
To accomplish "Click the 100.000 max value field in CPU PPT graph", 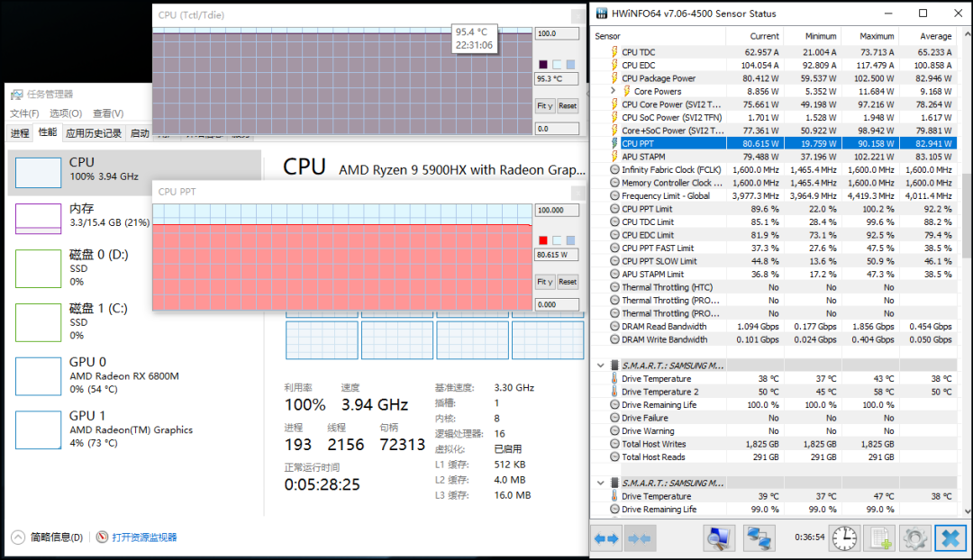I will tap(557, 210).
